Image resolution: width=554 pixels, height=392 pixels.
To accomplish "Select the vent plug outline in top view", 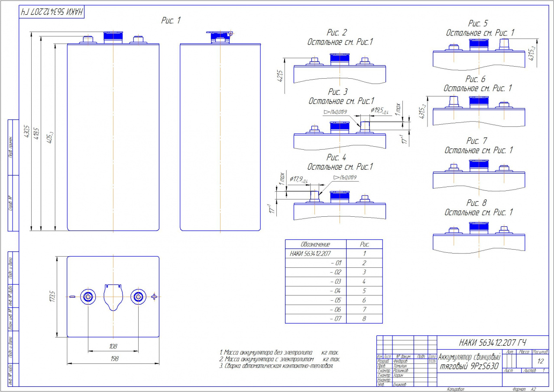I will [113, 297].
